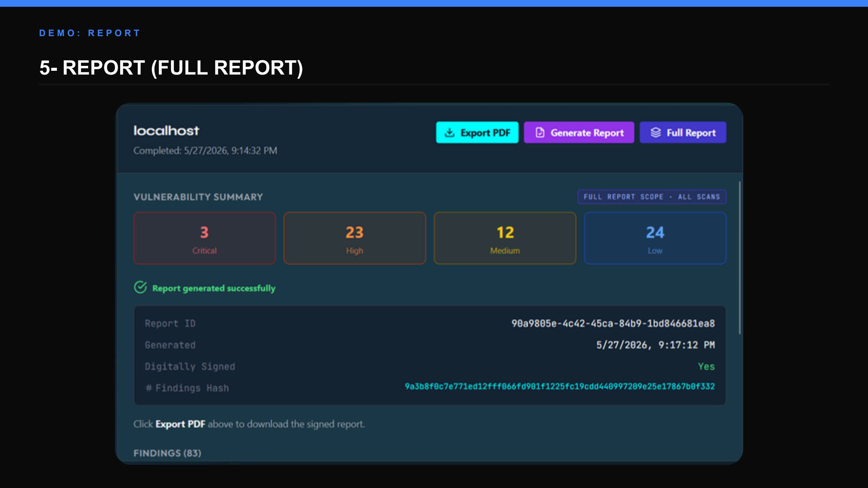Click the Export PDF button

(477, 133)
